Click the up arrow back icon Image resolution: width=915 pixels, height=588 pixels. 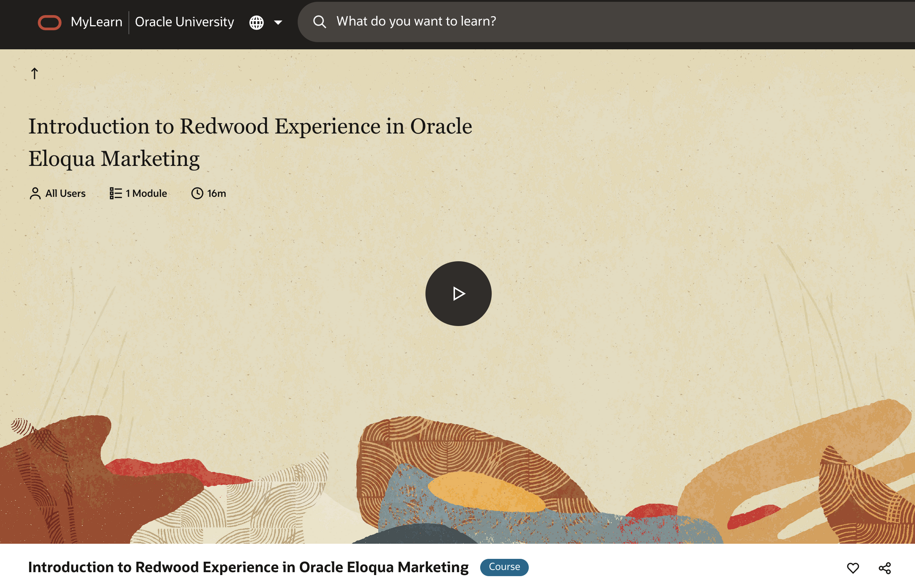[x=34, y=73]
